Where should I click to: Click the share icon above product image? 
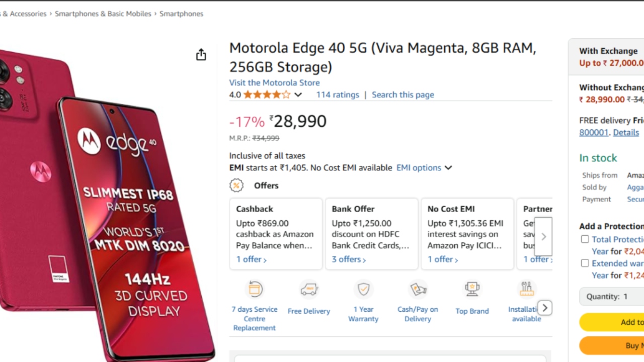[201, 55]
